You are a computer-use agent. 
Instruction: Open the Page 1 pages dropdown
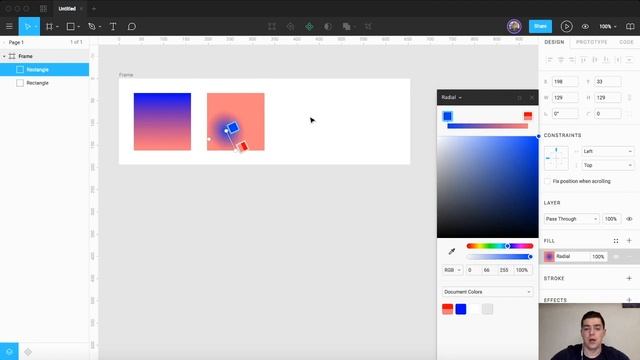tap(16, 42)
